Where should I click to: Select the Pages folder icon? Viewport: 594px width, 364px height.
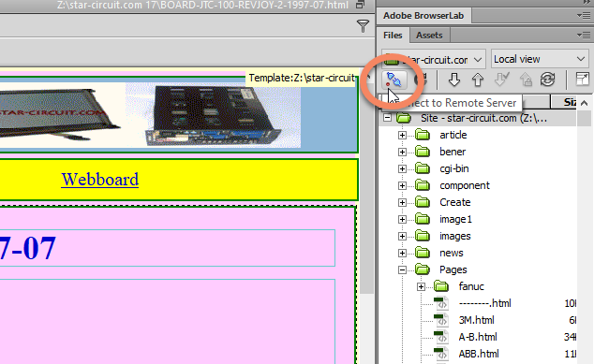tap(423, 269)
